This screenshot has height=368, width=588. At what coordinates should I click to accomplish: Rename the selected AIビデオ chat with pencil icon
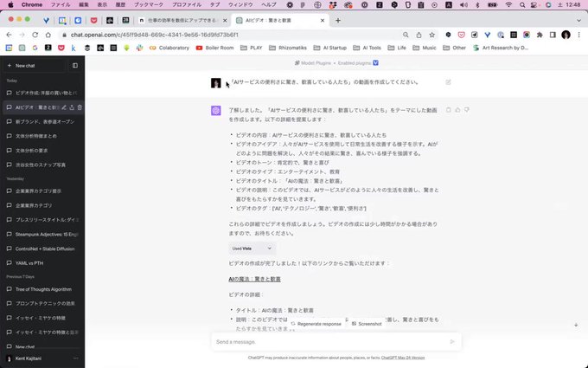tap(64, 107)
